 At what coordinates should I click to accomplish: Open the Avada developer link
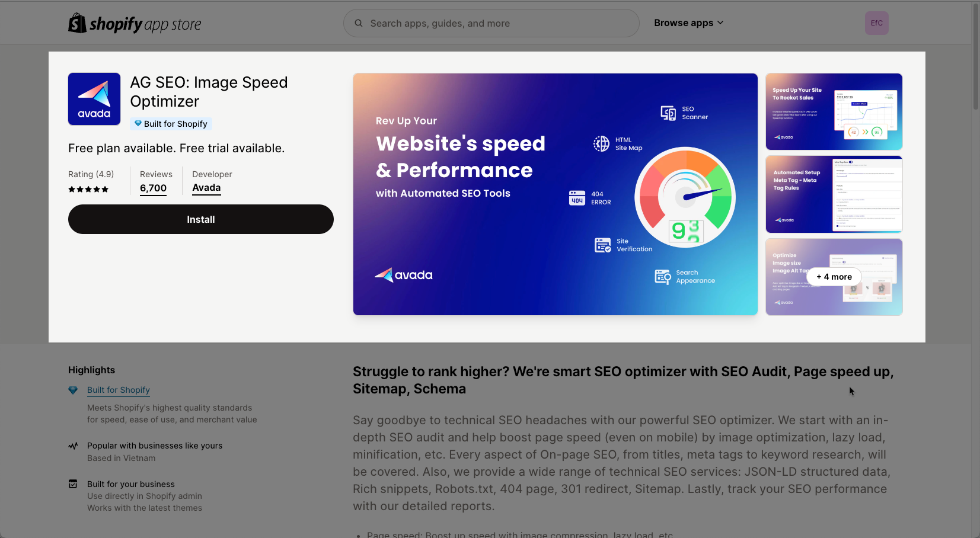206,188
